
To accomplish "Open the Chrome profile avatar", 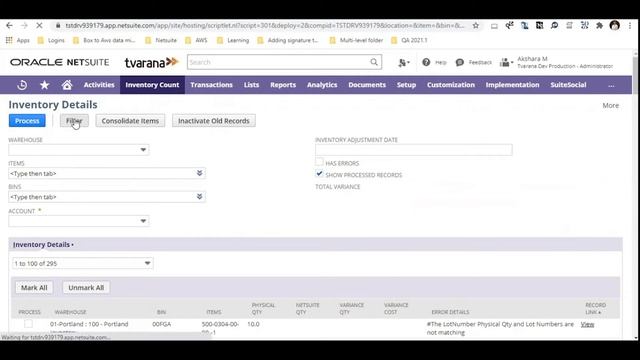I will pyautogui.click(x=614, y=25).
